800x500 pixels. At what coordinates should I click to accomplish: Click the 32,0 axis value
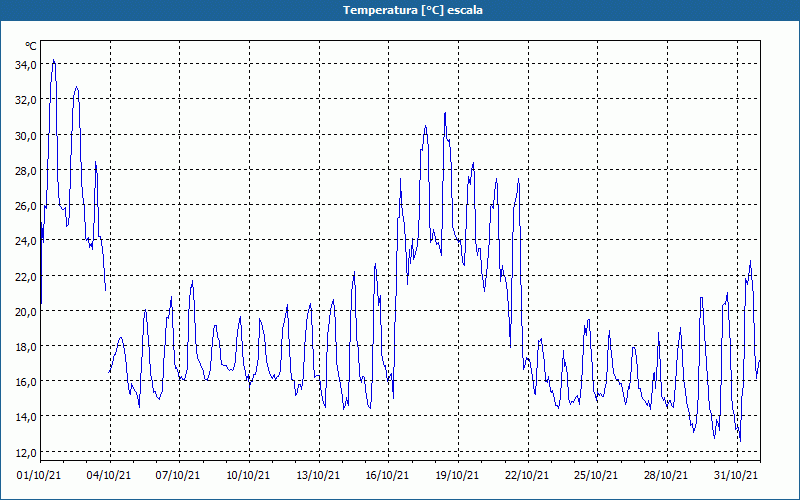coord(26,100)
